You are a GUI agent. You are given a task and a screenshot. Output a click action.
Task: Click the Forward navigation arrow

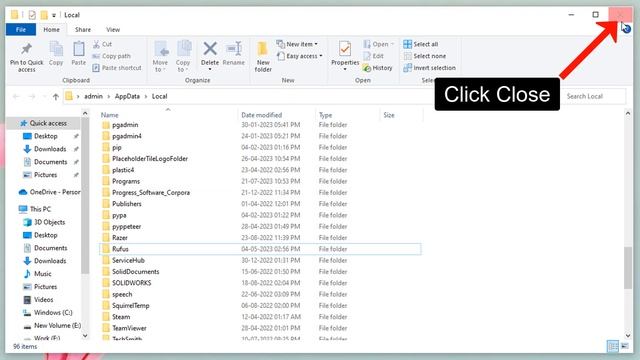(x=32, y=96)
